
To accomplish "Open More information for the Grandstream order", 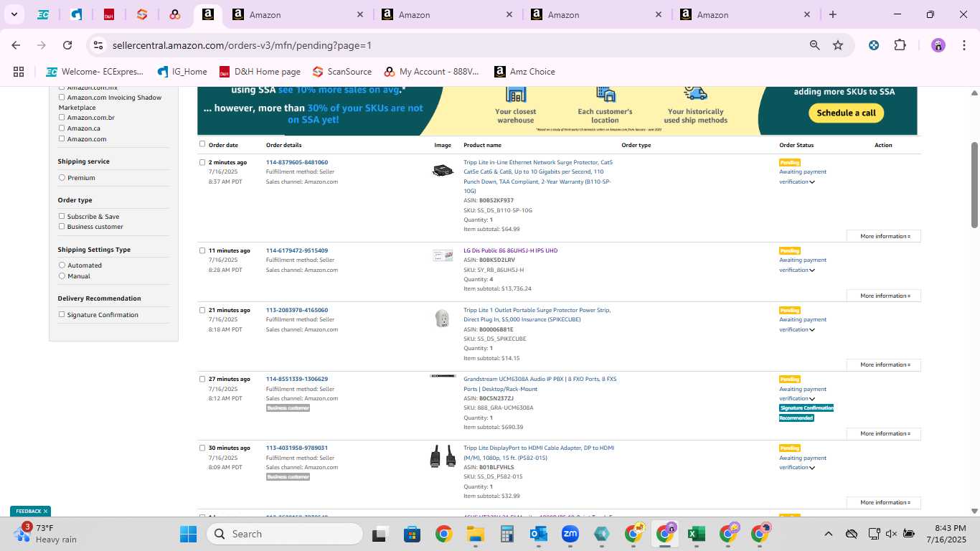I will click(884, 433).
